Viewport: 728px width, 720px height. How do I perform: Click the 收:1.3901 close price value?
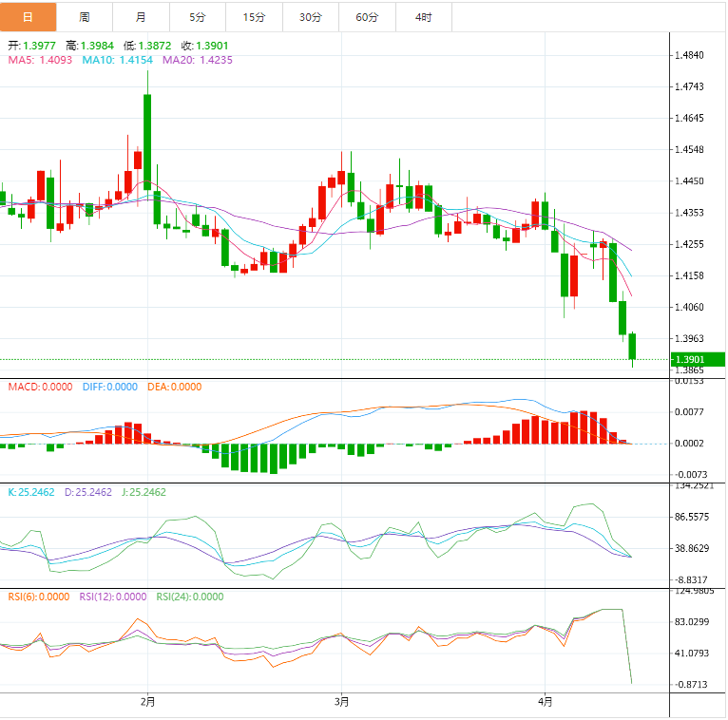[x=204, y=46]
